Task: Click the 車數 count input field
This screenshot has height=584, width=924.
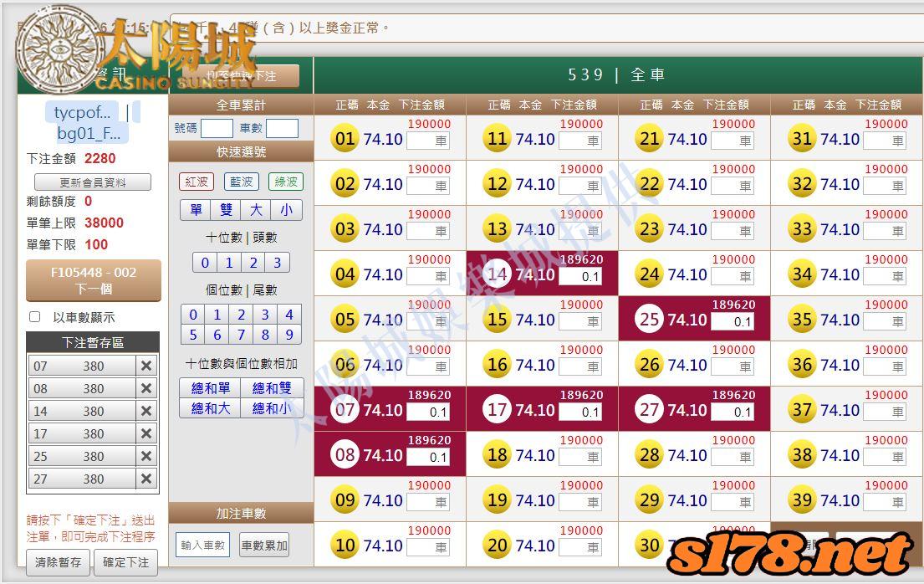Action: coord(282,128)
